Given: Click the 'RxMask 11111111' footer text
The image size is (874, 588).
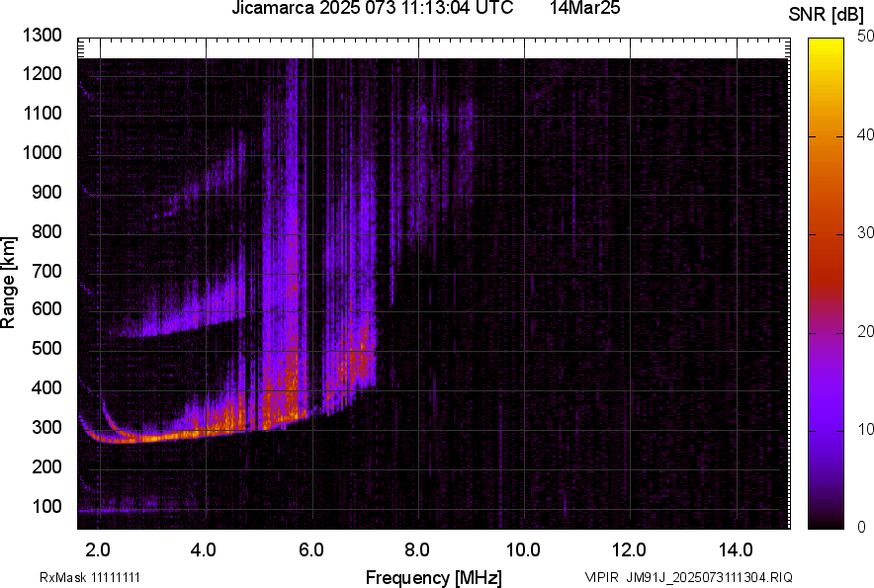Looking at the screenshot, I should point(90,577).
